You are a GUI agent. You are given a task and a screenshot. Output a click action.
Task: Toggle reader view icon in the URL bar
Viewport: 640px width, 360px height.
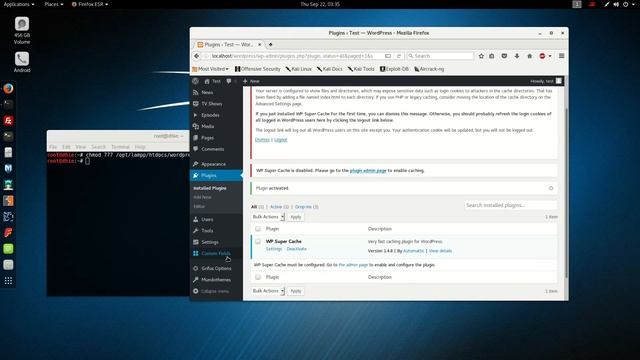coord(388,56)
